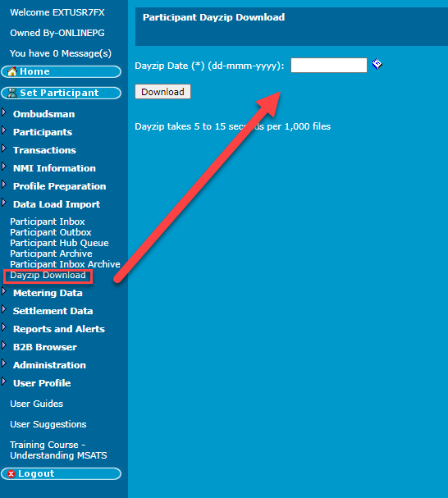
Task: Open the Reports and Alerts menu label
Action: point(59,329)
